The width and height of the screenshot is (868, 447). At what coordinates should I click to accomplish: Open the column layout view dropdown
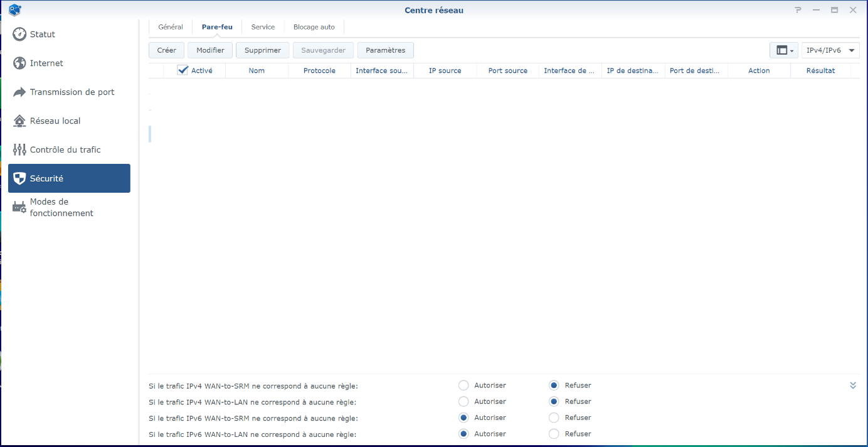click(784, 50)
